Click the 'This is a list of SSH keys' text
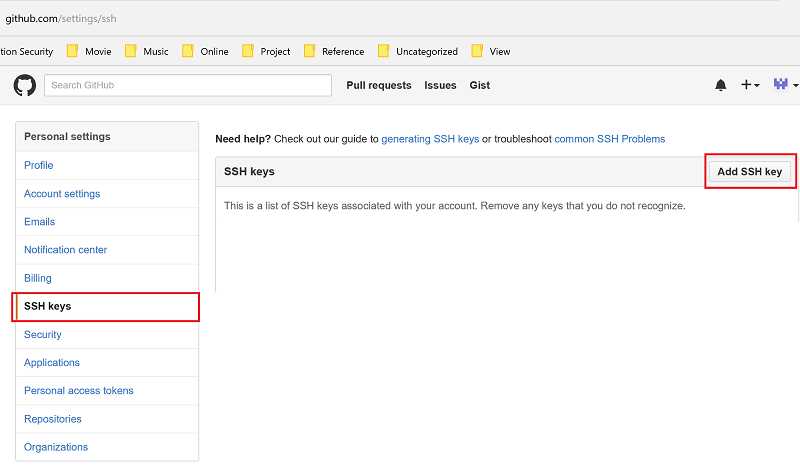 (x=455, y=206)
